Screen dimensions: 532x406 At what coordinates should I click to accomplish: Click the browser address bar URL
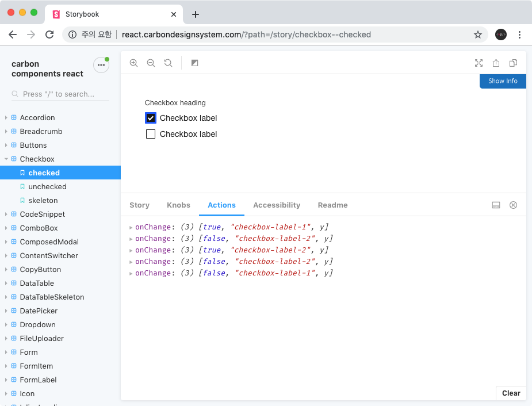coord(246,35)
